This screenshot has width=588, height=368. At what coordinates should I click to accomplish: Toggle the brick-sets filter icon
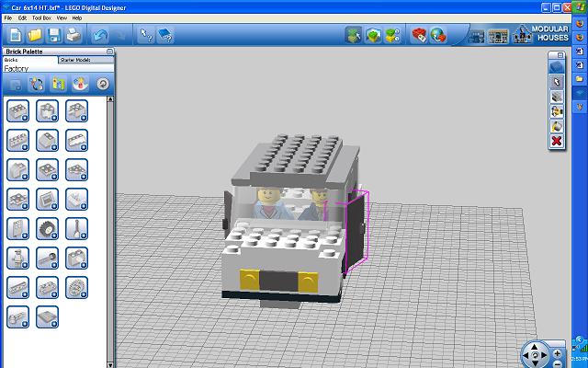tap(59, 84)
